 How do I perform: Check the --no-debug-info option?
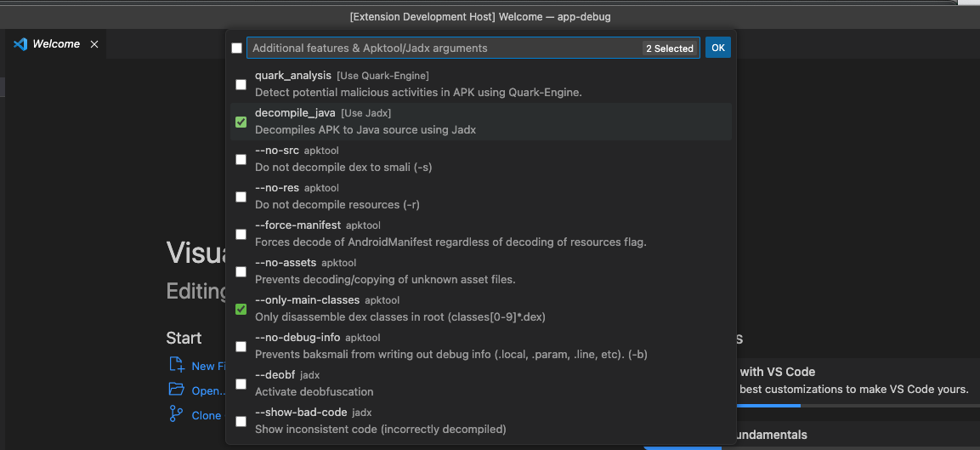[241, 347]
